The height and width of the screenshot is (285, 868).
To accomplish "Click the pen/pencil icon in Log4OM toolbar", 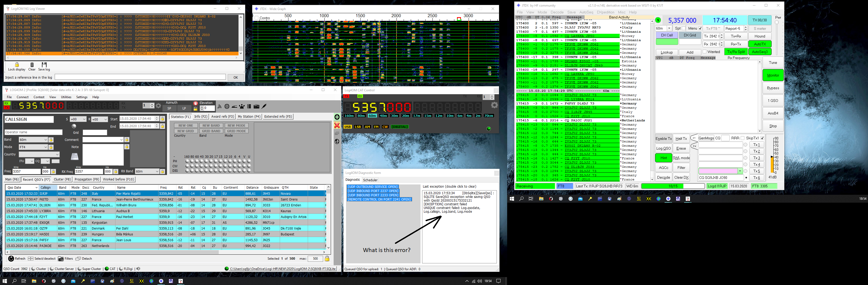I will click(264, 106).
